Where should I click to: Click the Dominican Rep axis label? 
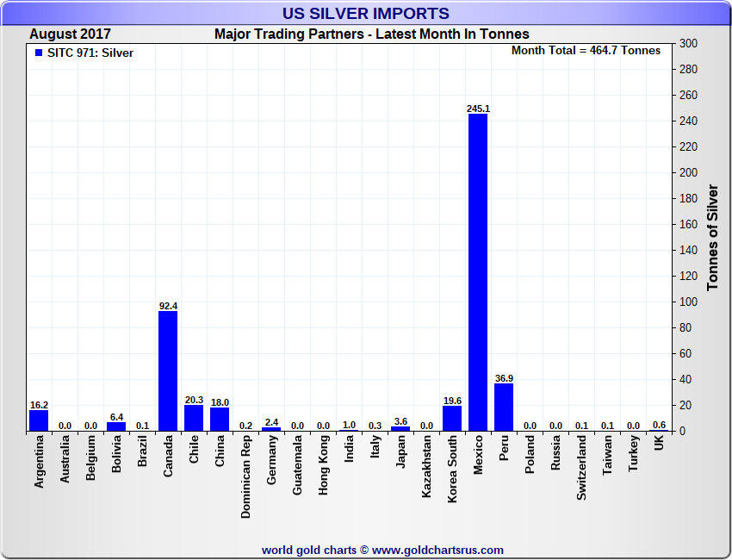[246, 476]
